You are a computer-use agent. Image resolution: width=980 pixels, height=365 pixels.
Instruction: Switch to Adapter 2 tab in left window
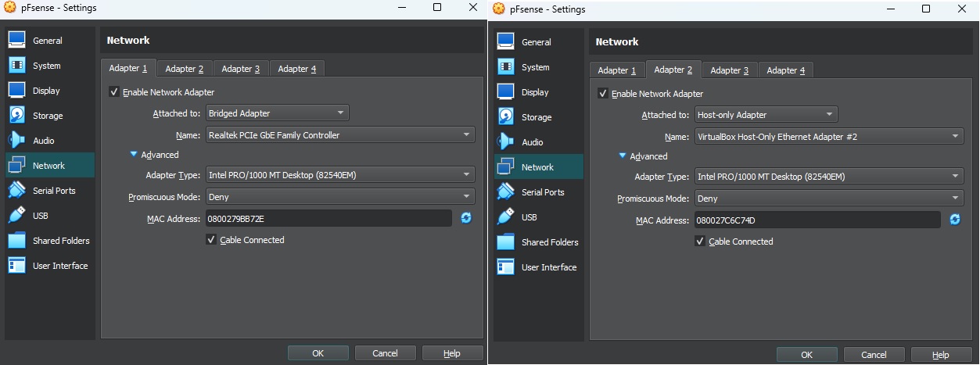185,69
